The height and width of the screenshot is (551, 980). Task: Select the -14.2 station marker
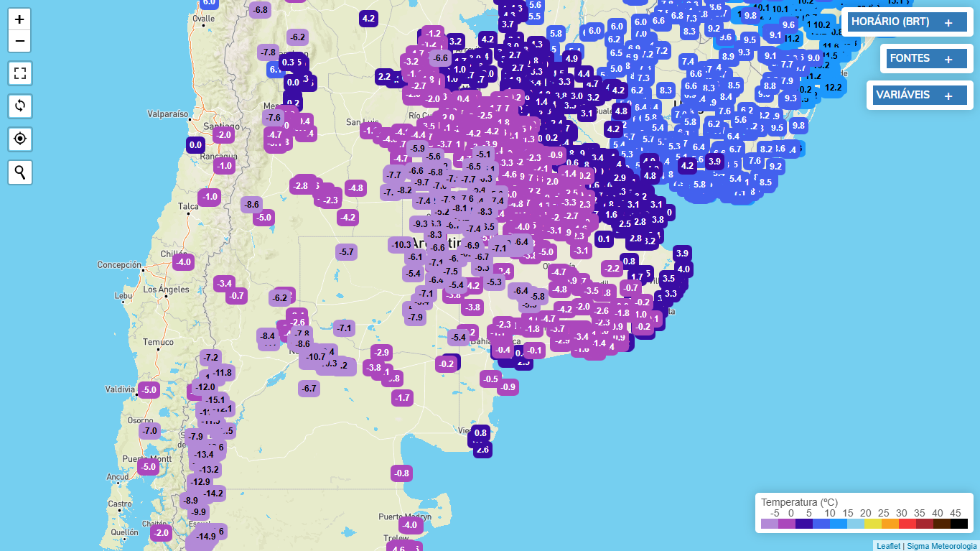[x=213, y=494]
